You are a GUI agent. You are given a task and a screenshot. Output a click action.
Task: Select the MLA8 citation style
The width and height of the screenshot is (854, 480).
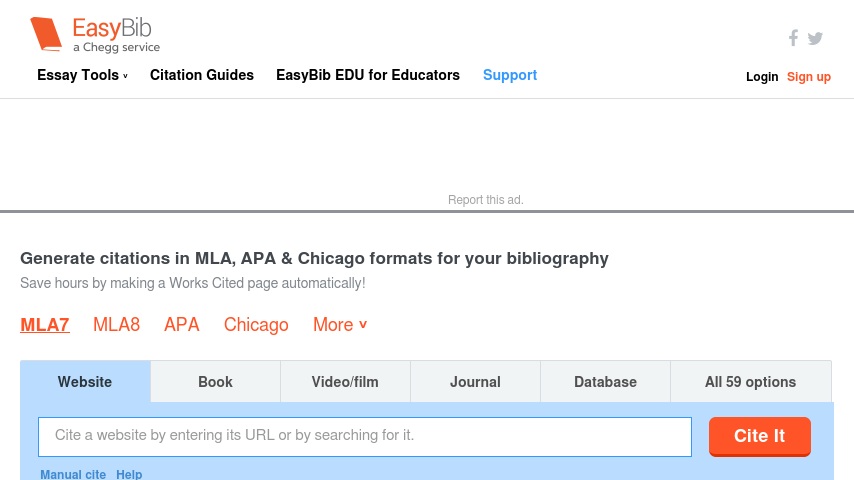pyautogui.click(x=117, y=325)
